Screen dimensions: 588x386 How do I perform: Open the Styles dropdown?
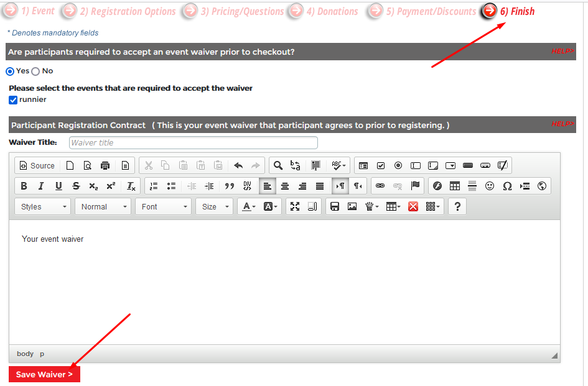click(x=42, y=206)
